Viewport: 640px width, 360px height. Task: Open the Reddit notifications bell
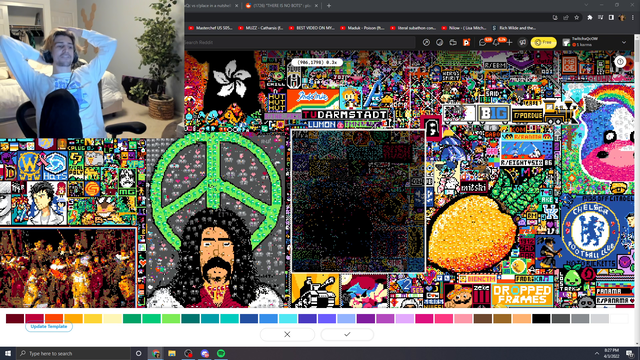[496, 42]
